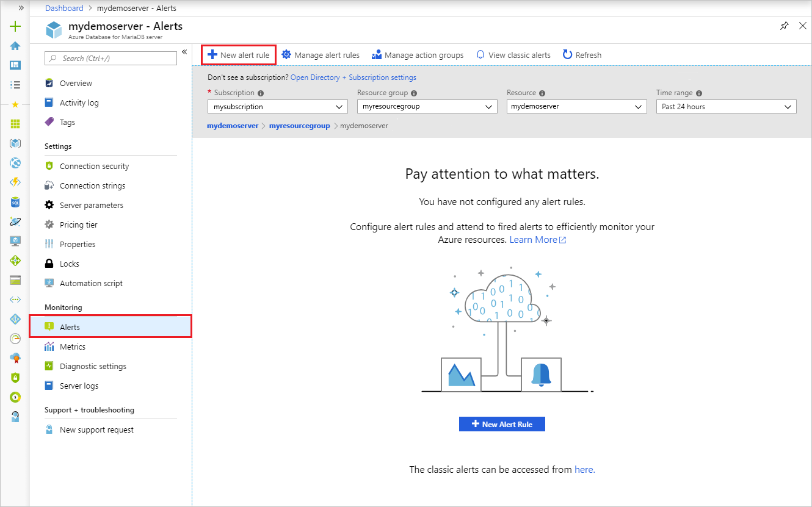Image resolution: width=812 pixels, height=507 pixels.
Task: Open Azure Cosmos DB planet icon
Action: 15,221
